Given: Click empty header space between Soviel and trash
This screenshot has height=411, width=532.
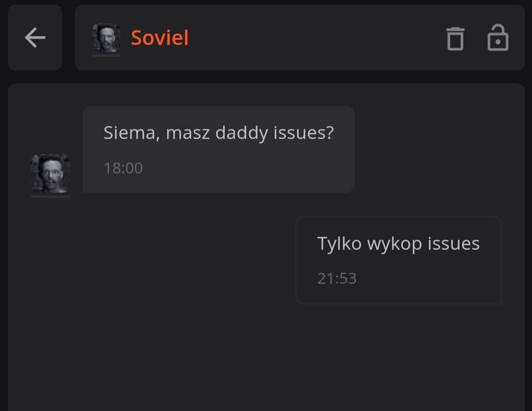Looking at the screenshot, I should 315,38.
